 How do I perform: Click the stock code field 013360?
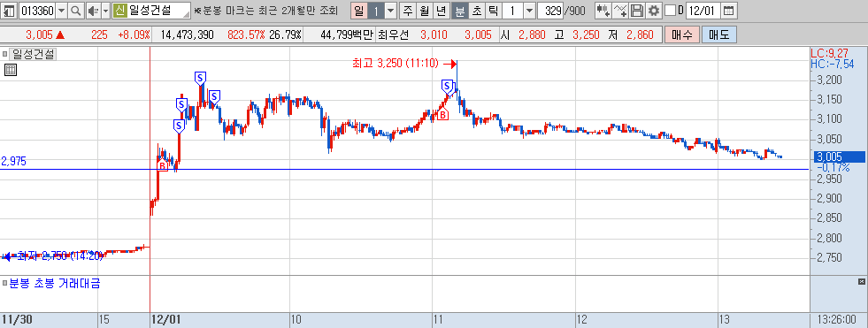pos(37,10)
